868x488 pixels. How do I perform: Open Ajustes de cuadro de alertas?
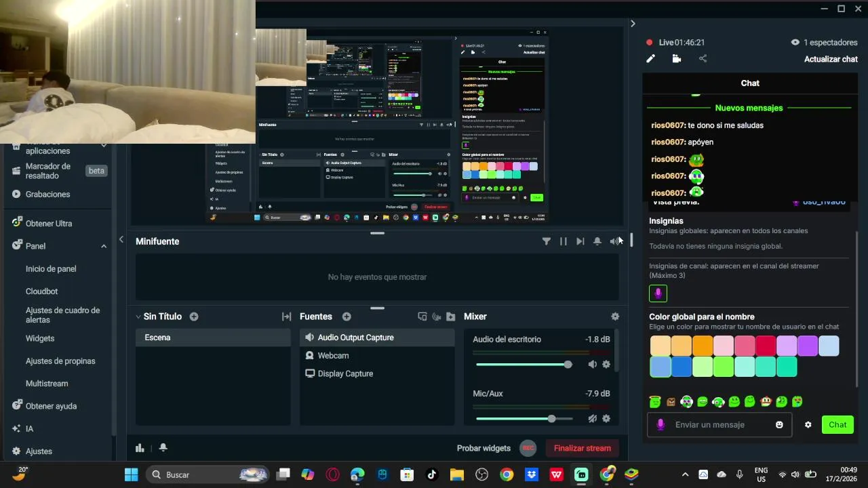click(62, 315)
